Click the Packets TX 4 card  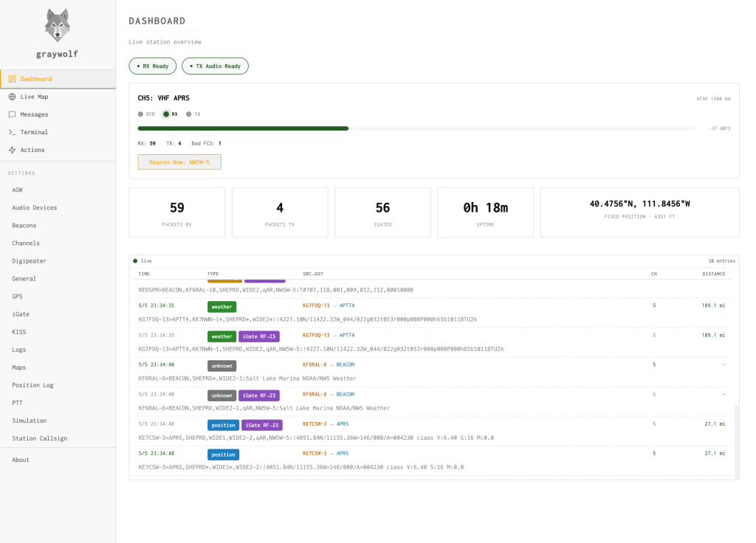280,212
